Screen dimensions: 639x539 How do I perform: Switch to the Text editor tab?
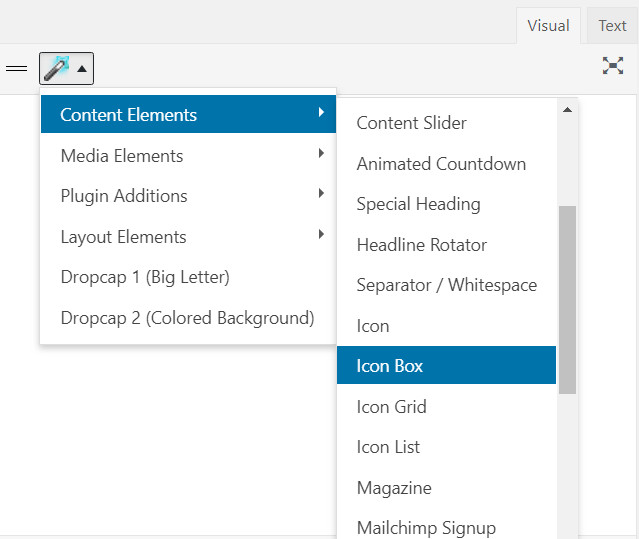612,26
